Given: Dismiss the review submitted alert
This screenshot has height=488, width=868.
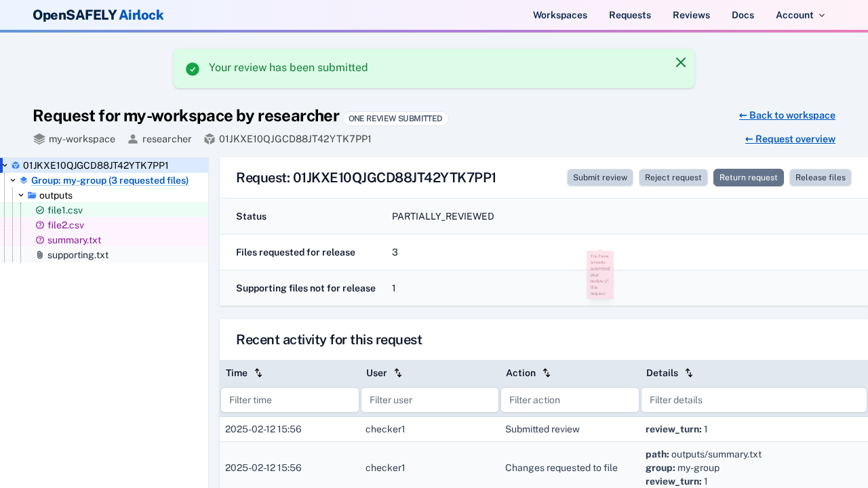Looking at the screenshot, I should (x=681, y=62).
